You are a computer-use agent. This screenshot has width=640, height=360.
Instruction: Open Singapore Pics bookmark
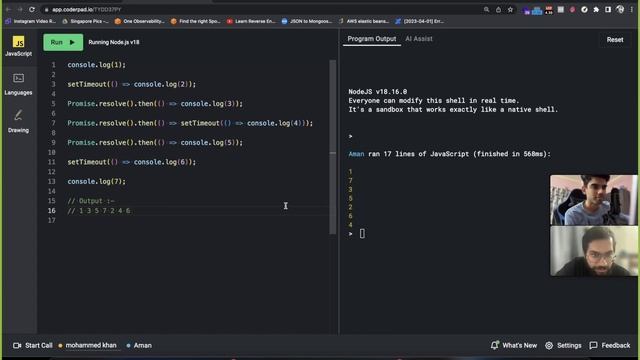(x=86, y=21)
